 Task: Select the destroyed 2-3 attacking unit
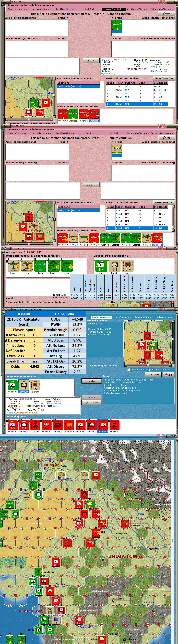[x=69, y=425]
